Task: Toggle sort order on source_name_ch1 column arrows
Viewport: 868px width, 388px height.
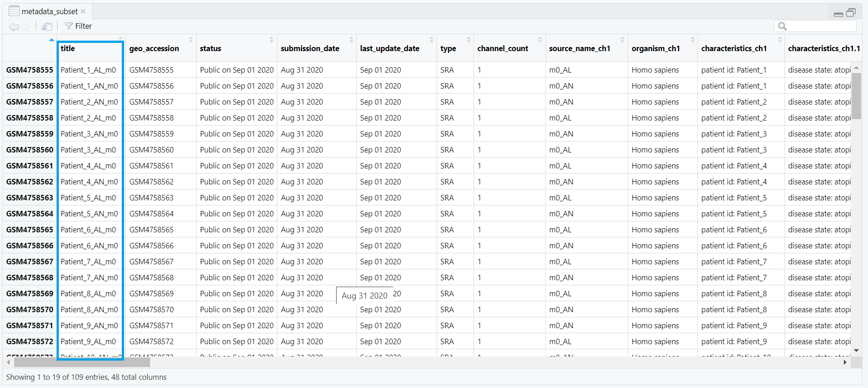Action: pos(622,40)
